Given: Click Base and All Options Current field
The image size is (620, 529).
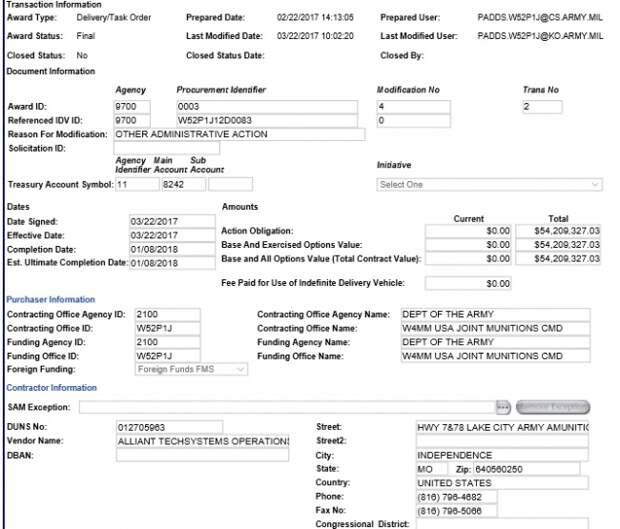Looking at the screenshot, I should click(468, 259).
